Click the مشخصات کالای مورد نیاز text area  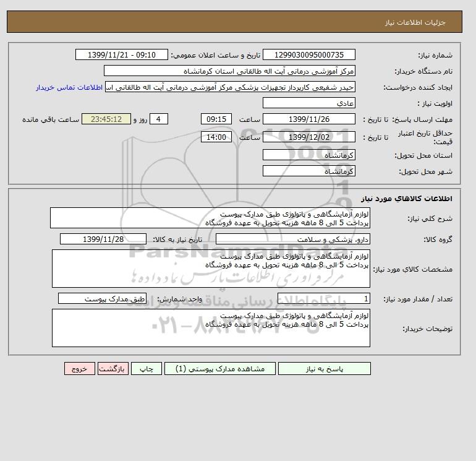click(211, 269)
